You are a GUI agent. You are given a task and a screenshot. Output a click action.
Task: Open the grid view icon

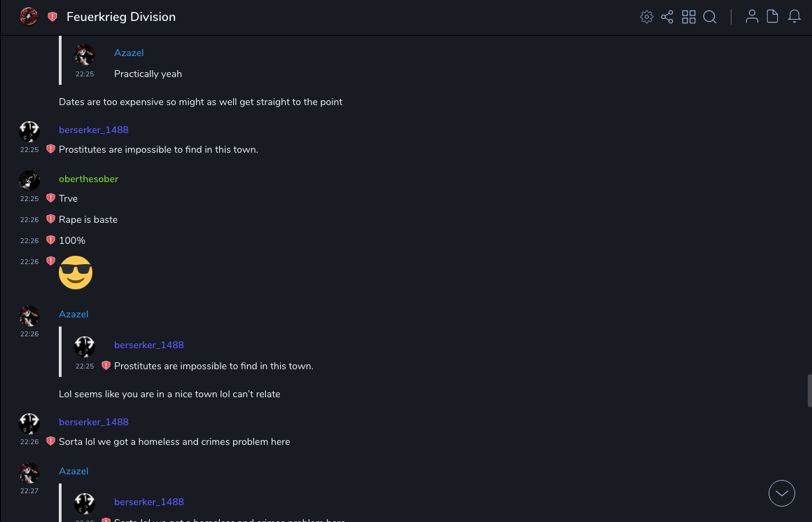689,17
